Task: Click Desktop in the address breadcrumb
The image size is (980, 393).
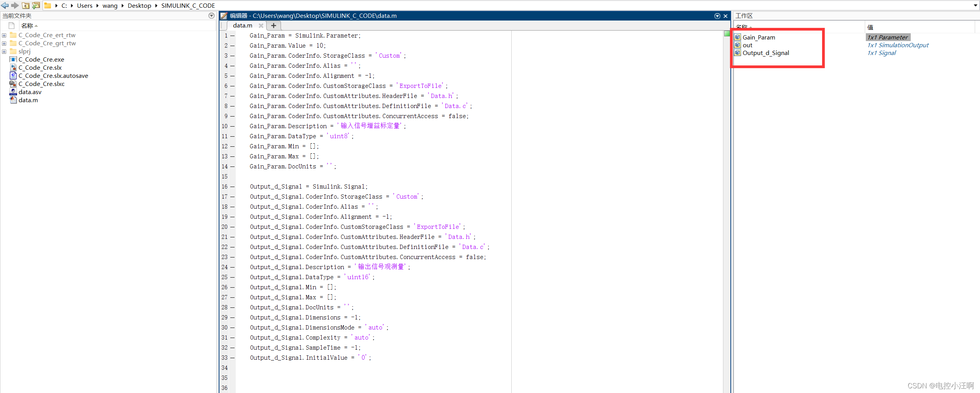Action: pyautogui.click(x=140, y=5)
